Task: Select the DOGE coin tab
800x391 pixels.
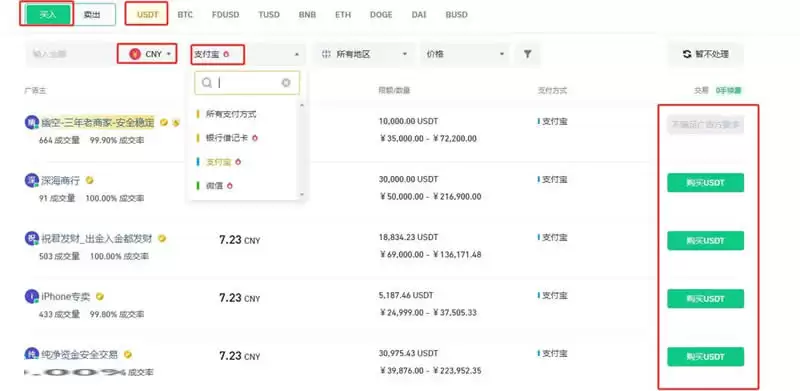Action: pyautogui.click(x=381, y=15)
